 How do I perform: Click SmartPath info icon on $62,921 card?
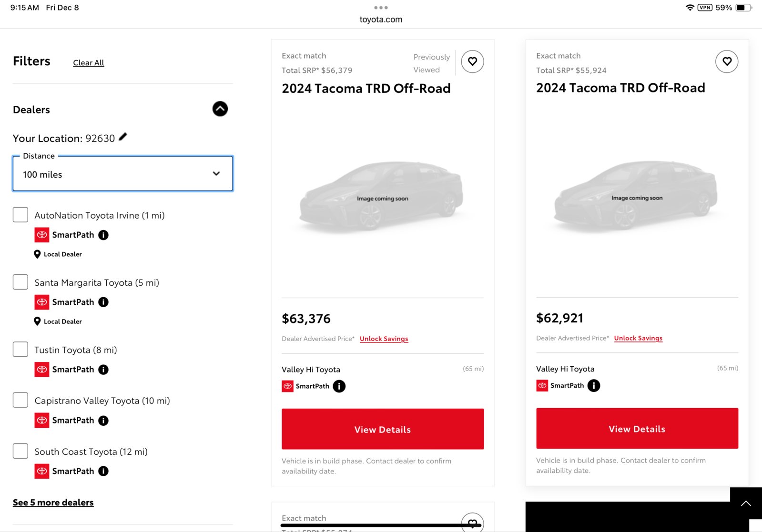[x=593, y=385]
